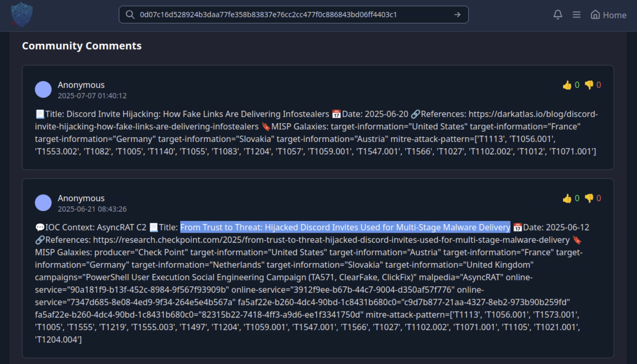Click malpedia="AsyncRAT" text

[x=461, y=277]
